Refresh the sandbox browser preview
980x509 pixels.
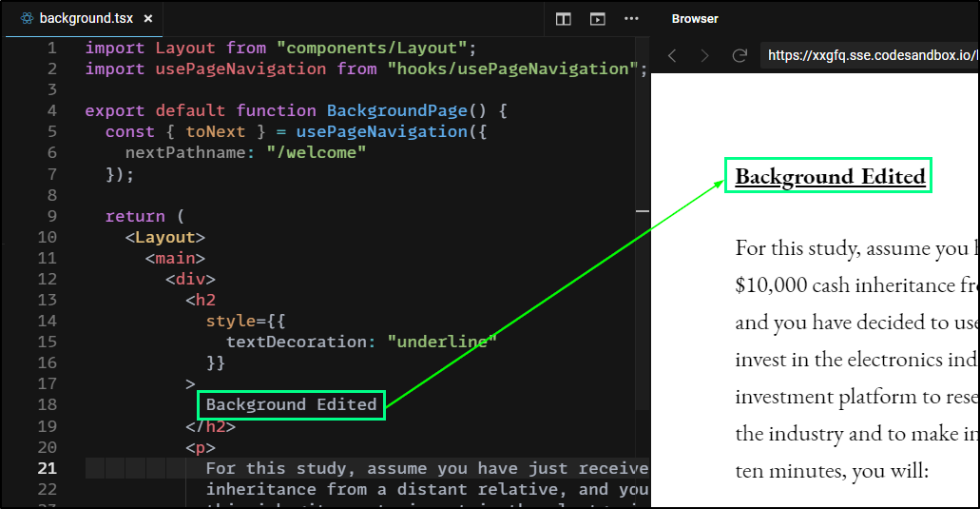pyautogui.click(x=740, y=55)
